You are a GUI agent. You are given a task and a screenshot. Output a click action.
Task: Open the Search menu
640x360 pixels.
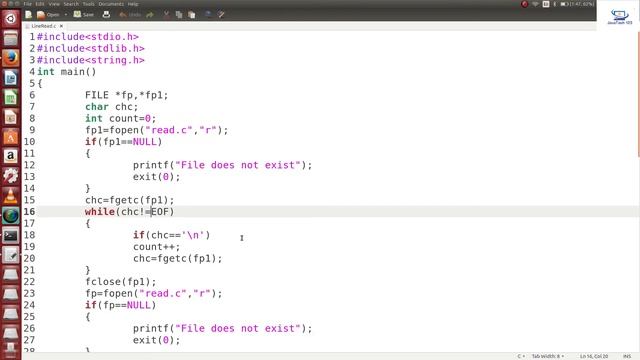coord(71,4)
